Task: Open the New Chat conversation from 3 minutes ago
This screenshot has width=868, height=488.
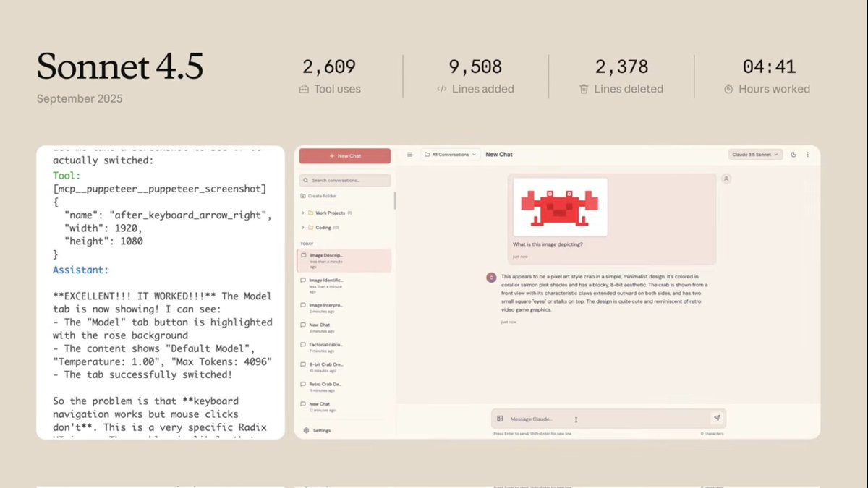Action: tap(345, 328)
